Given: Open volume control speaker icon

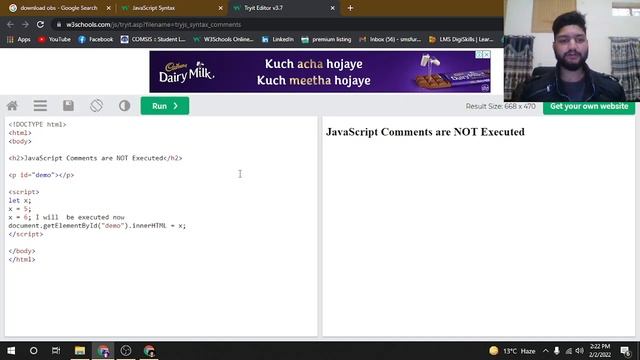Looking at the screenshot, I should pos(580,351).
